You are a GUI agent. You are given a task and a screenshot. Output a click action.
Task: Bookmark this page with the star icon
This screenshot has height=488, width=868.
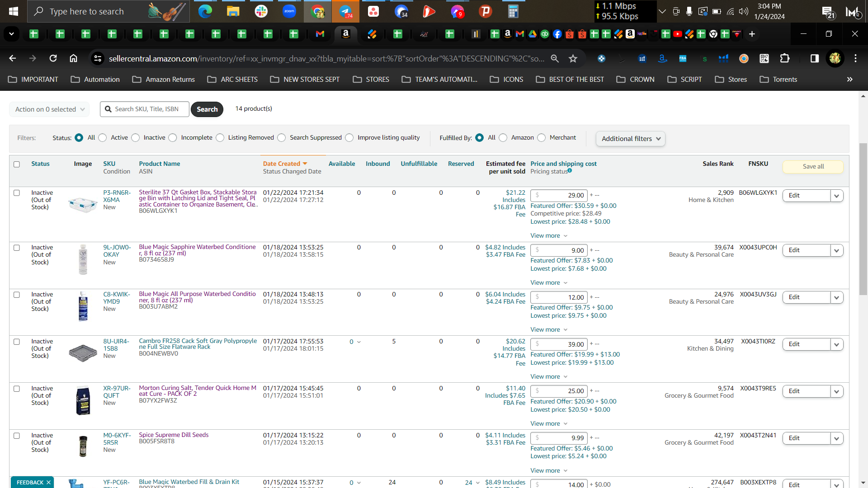(x=573, y=58)
